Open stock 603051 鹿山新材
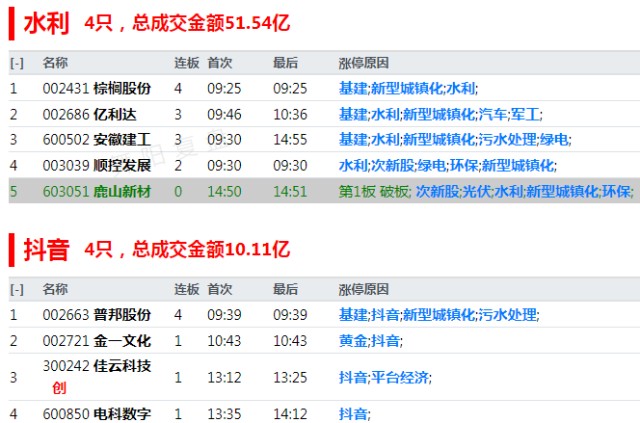This screenshot has height=423, width=640. point(97,191)
